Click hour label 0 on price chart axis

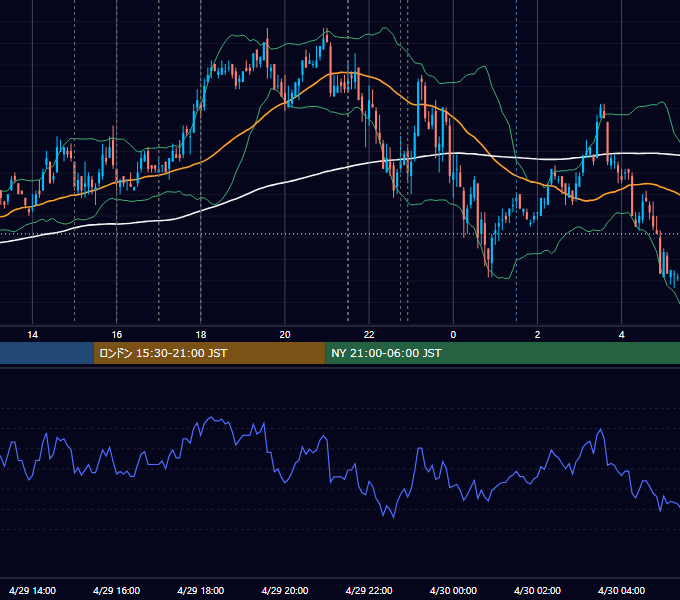(x=453, y=335)
